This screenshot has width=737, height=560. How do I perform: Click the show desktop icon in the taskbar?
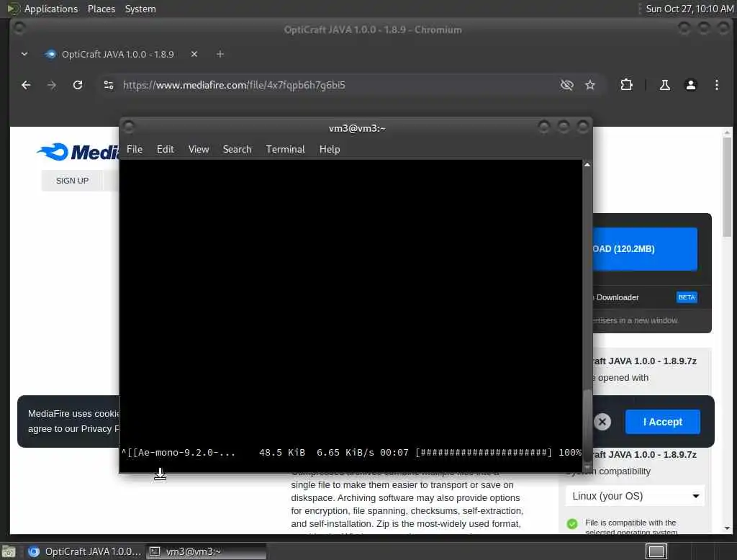click(x=9, y=551)
